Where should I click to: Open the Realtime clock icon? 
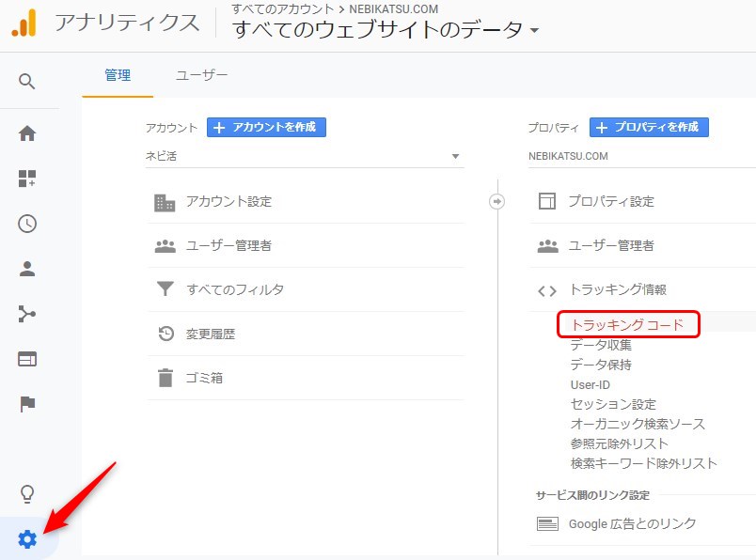click(27, 224)
